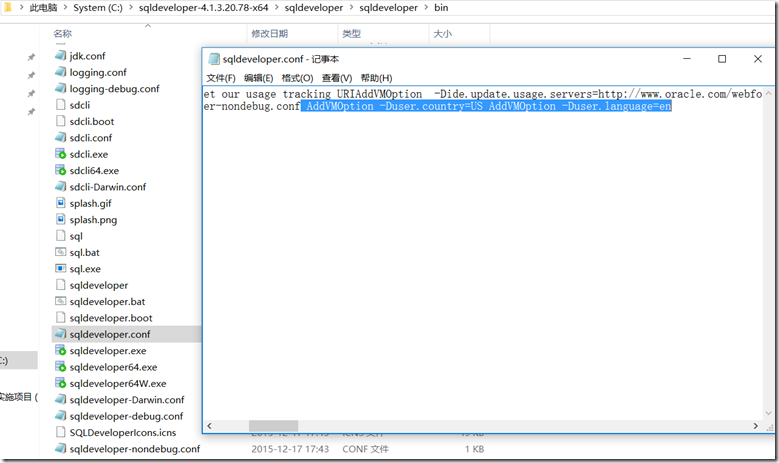779x463 pixels.
Task: Click the logging.conf file icon
Action: click(x=61, y=72)
